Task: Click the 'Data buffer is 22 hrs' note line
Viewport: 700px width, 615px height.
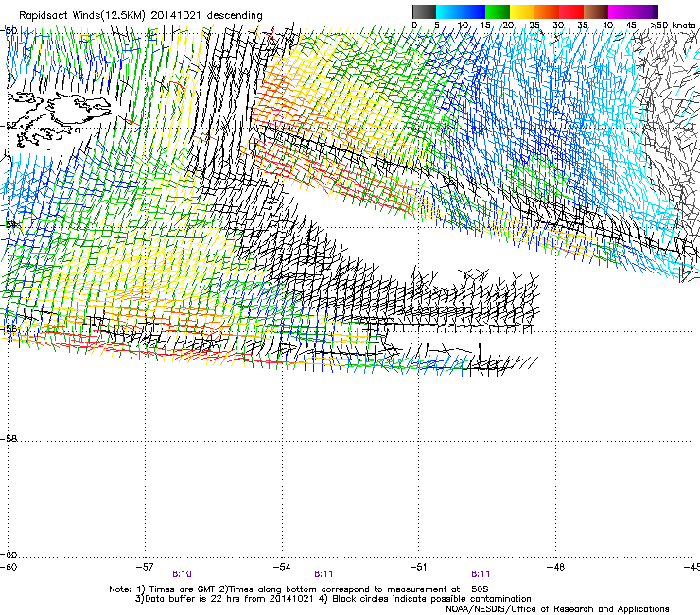Action: 333,599
